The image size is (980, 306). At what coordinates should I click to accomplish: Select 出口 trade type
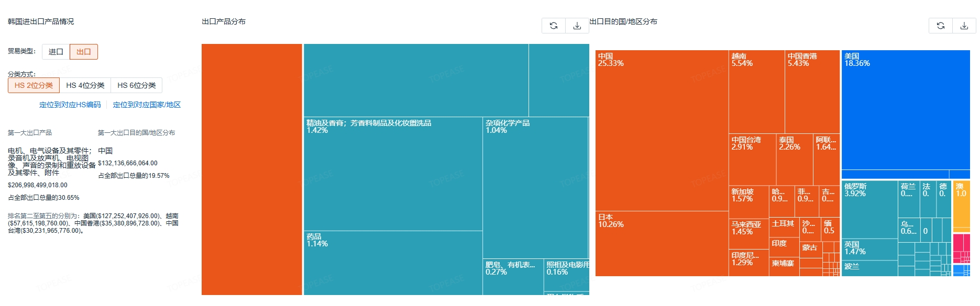click(84, 52)
